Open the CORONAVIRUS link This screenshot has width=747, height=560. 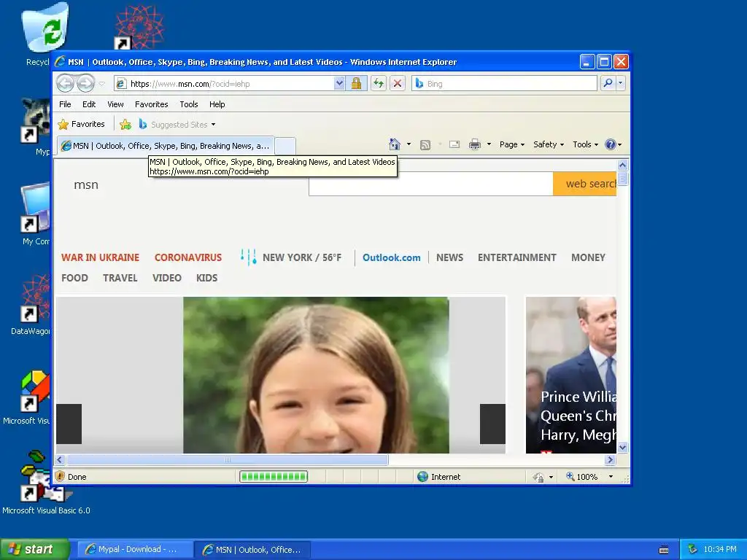(188, 257)
